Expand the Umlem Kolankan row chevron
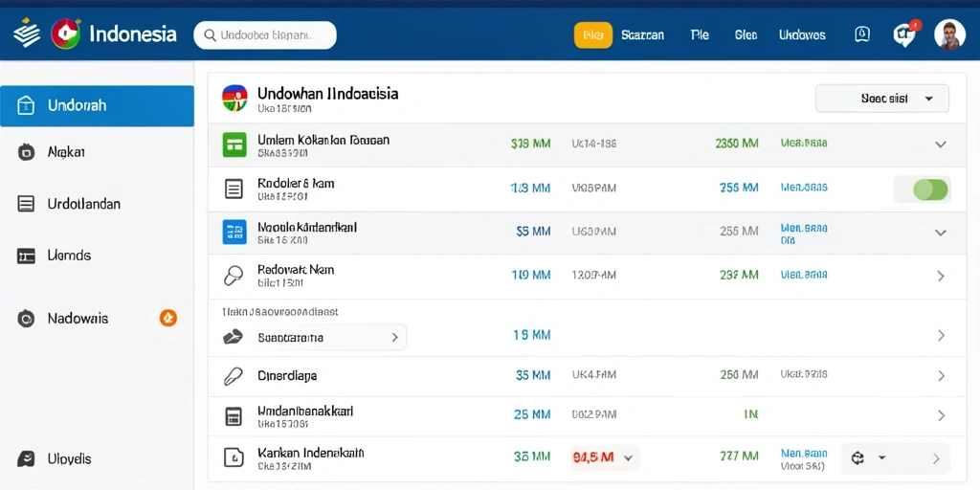Viewport: 980px width, 490px height. (940, 145)
